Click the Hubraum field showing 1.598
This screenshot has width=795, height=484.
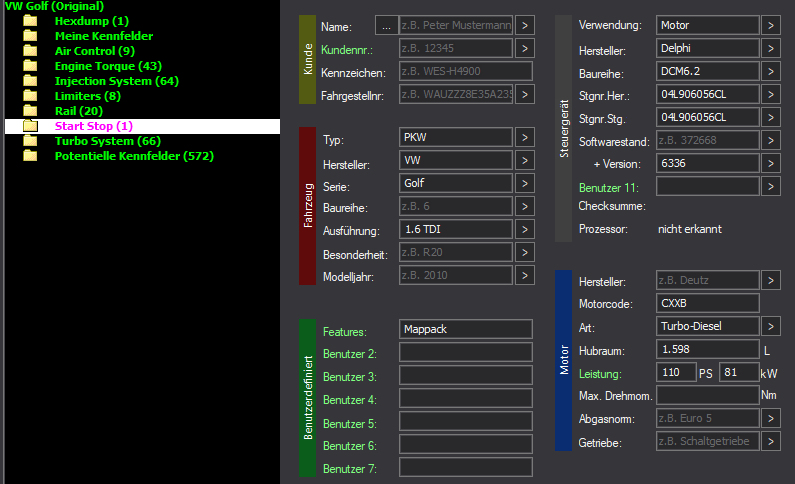pos(708,349)
